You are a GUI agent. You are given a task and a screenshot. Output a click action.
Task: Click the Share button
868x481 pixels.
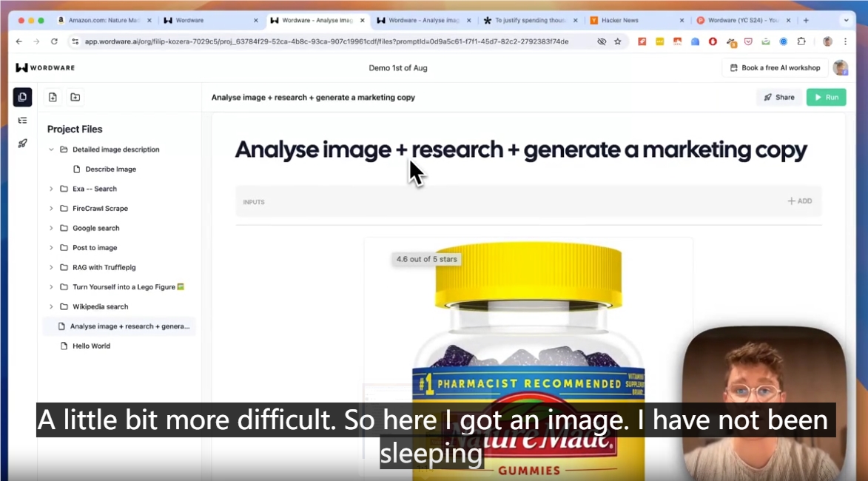tap(779, 97)
